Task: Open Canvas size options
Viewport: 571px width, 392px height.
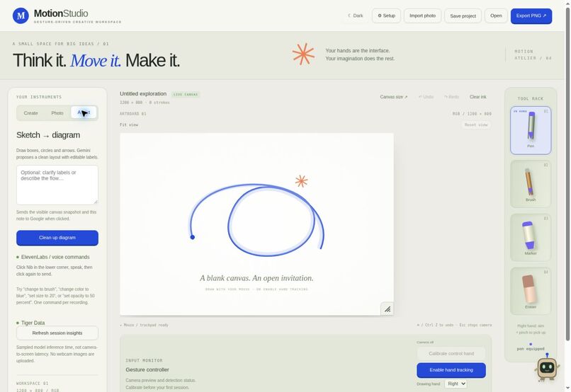Action: pyautogui.click(x=394, y=97)
